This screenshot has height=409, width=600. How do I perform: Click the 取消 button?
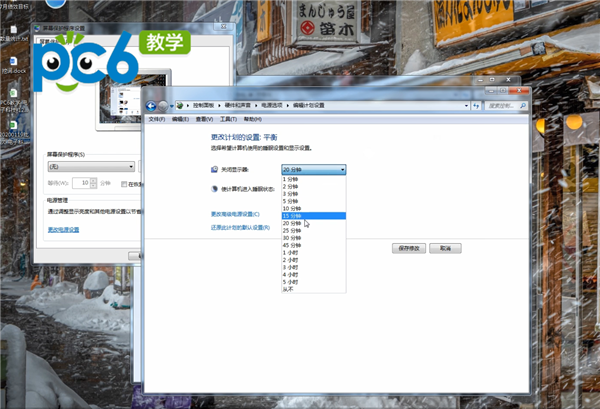point(445,248)
